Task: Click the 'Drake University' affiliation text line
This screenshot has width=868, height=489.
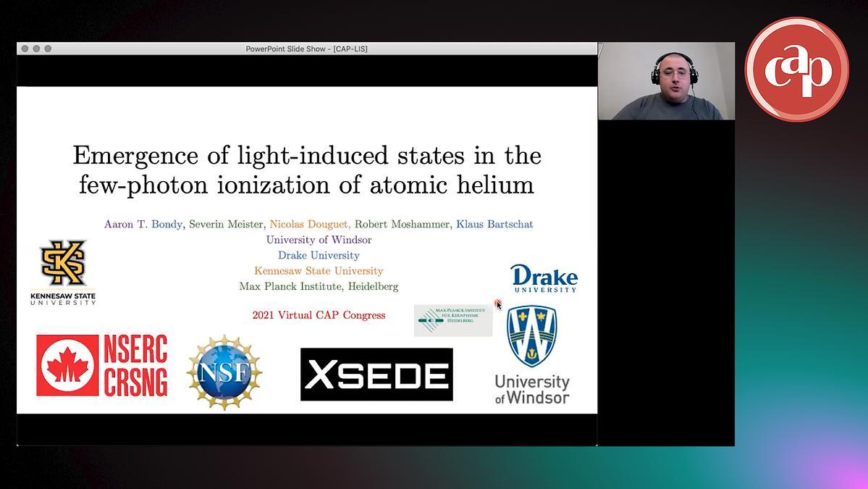Action: pos(319,255)
